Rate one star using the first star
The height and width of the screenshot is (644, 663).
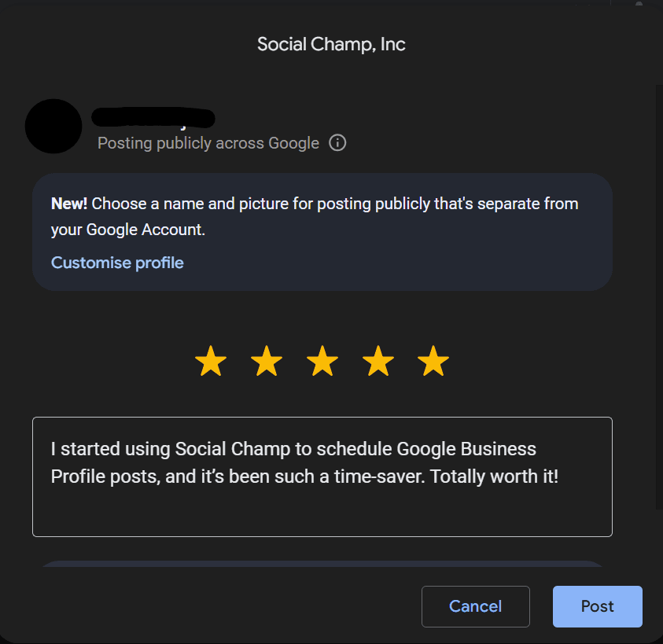tap(210, 362)
